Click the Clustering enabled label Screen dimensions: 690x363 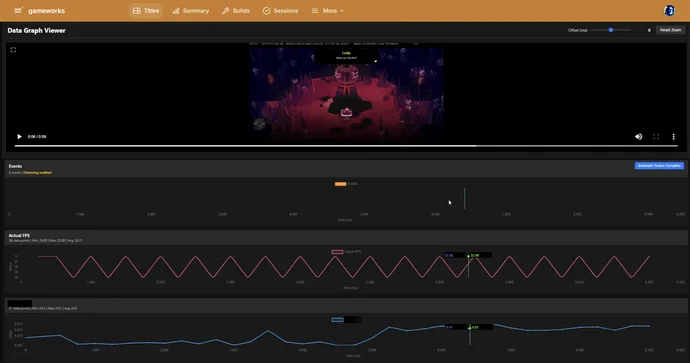tap(37, 172)
